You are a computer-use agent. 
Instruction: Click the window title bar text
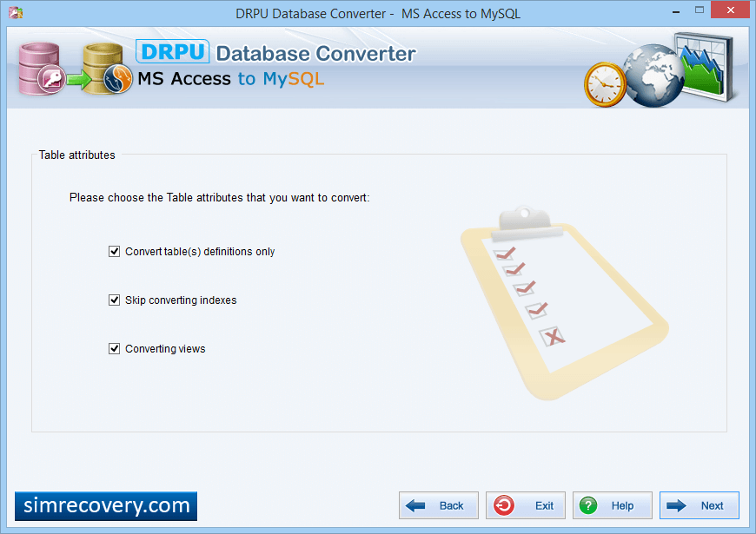click(x=378, y=14)
